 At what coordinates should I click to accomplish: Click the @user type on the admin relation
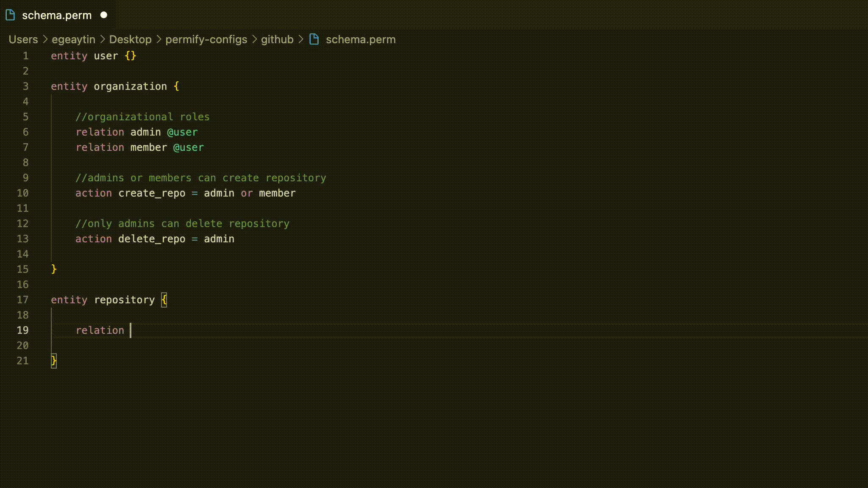point(182,132)
